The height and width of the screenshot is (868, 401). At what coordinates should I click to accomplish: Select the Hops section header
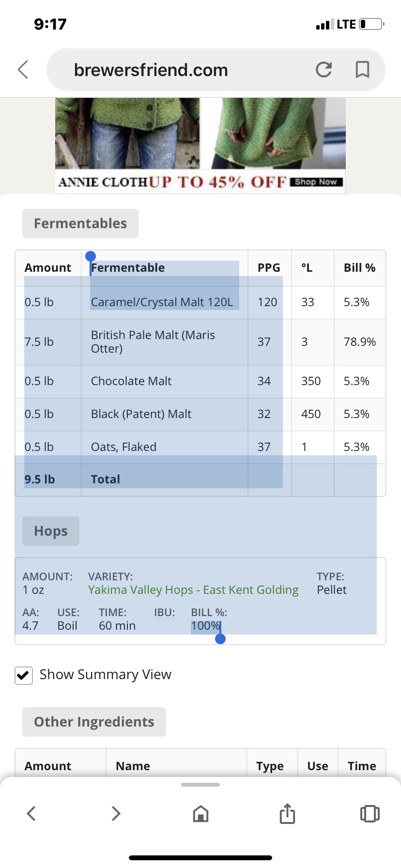point(51,531)
